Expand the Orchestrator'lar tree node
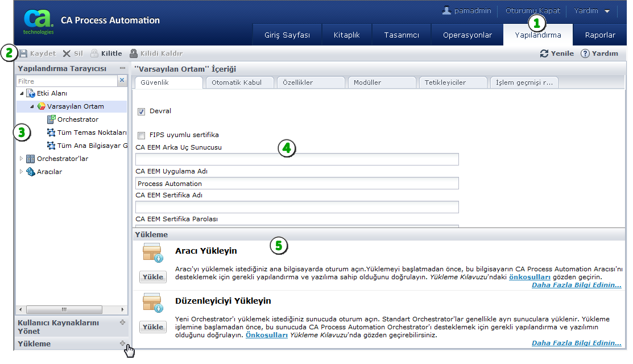This screenshot has width=633, height=364. [x=22, y=159]
